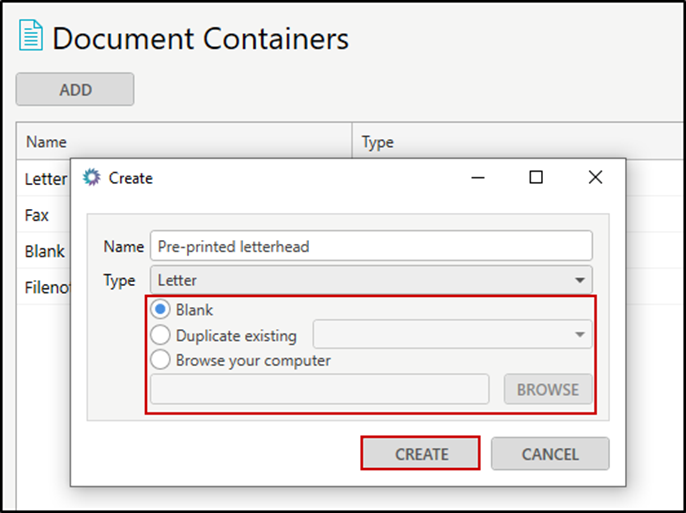Close the Create dialog with X

point(595,178)
